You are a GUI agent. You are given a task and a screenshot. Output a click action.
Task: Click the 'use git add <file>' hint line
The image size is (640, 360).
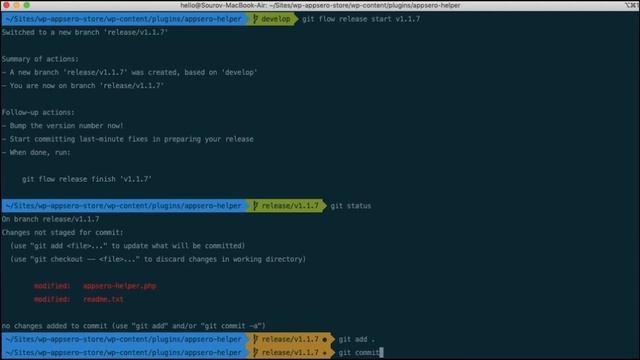tap(127, 246)
